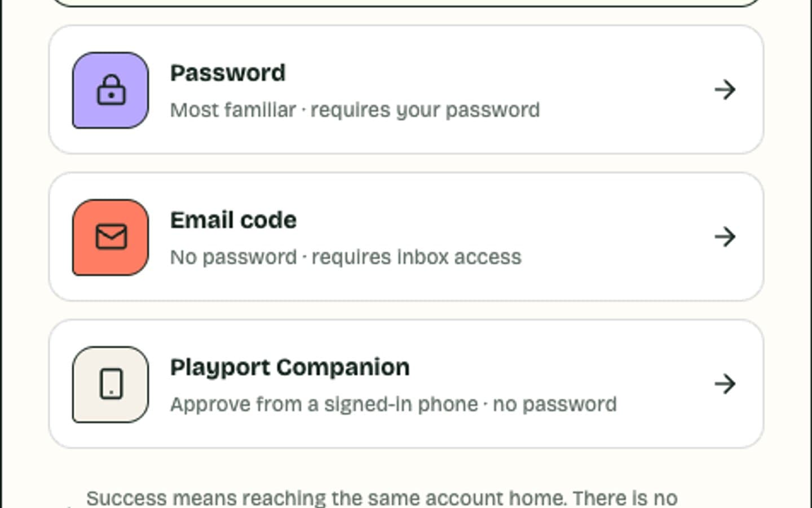The height and width of the screenshot is (508, 812).
Task: Click the arrow on the Playport Companion card
Action: click(x=725, y=384)
